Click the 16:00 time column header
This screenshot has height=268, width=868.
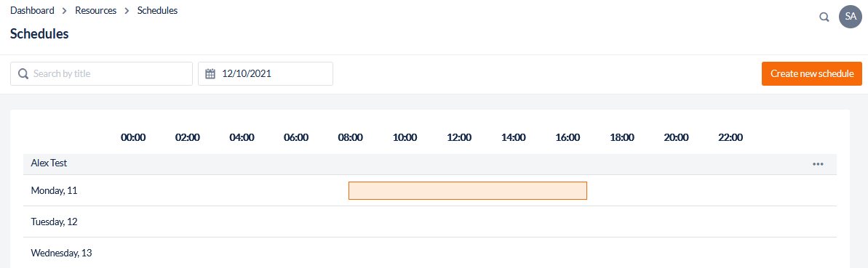click(x=568, y=137)
